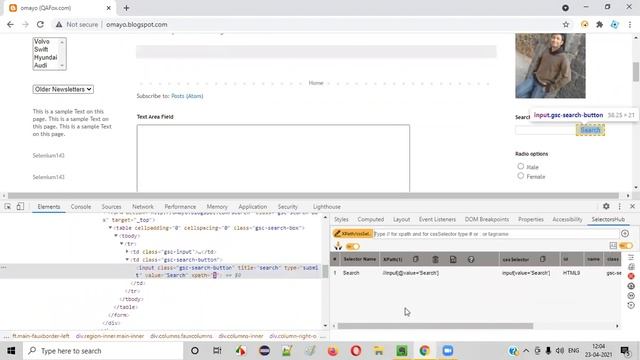Click the page copy icon below the sliders icon

coord(631,267)
